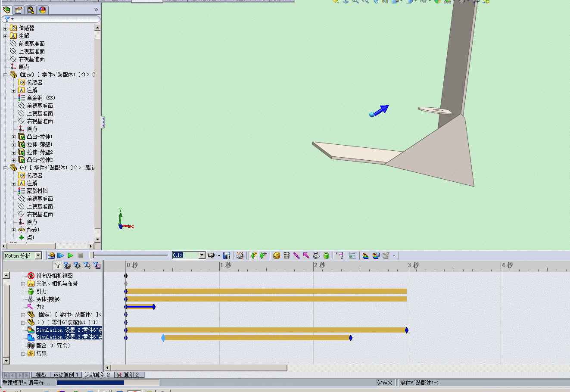The width and height of the screenshot is (570, 392).
Task: Add a Contact between components
Action: pos(316,255)
